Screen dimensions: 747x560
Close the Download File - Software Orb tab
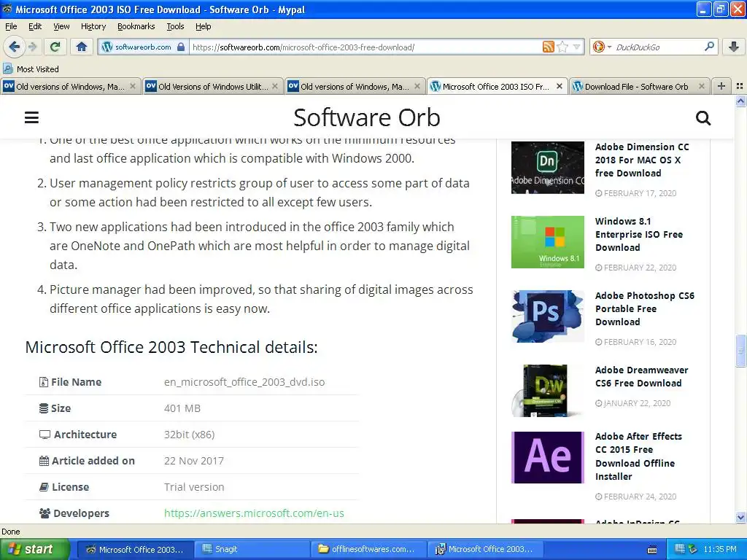(x=701, y=86)
